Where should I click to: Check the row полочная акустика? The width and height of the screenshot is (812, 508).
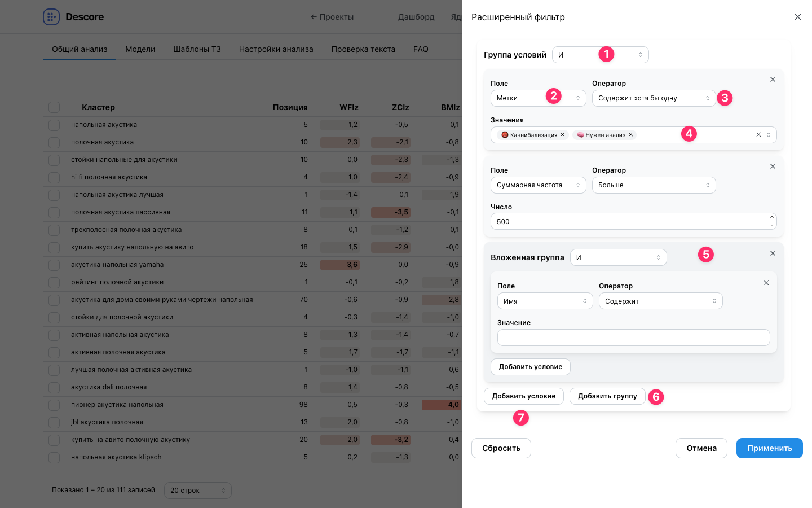(x=54, y=142)
